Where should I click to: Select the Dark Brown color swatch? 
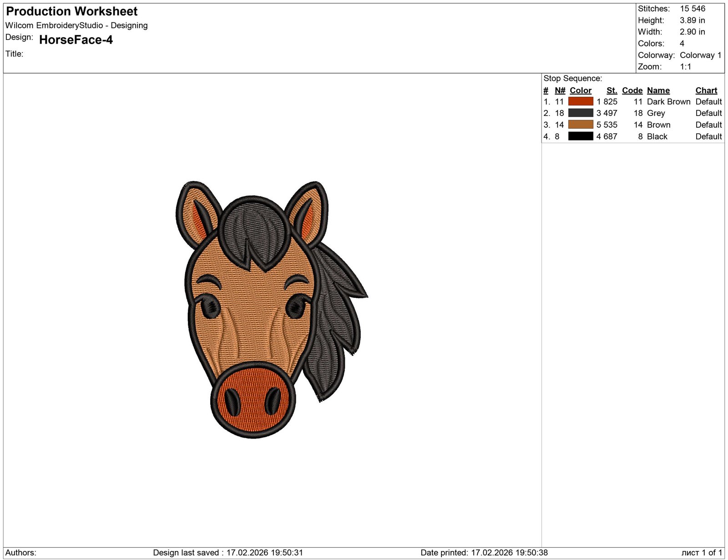(x=580, y=101)
